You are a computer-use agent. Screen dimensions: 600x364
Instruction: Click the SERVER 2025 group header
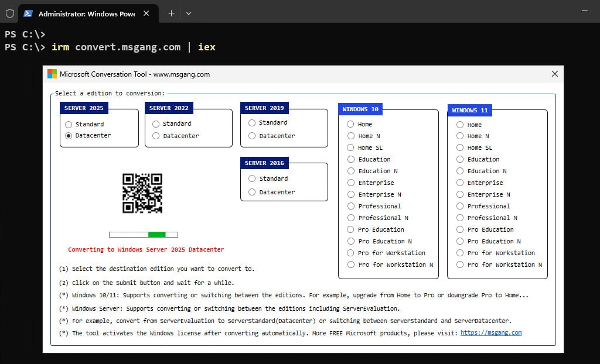coord(84,108)
